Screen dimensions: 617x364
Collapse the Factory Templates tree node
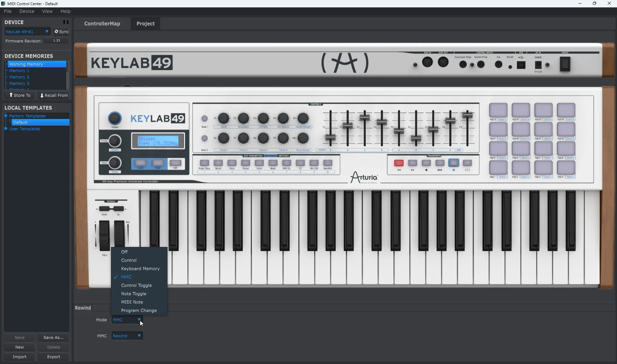click(6, 116)
